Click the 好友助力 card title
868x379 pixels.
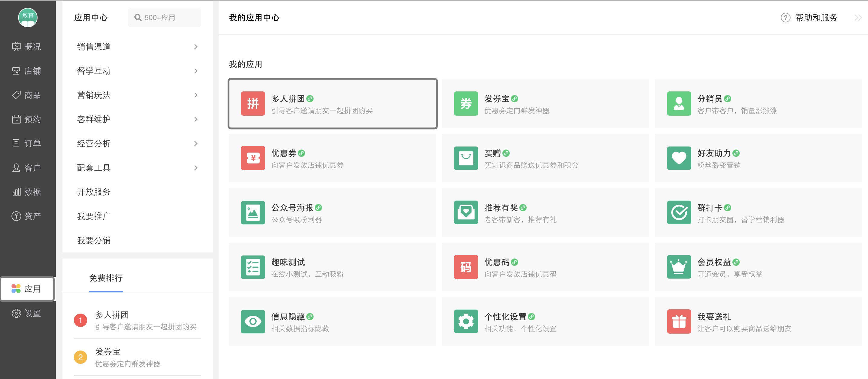[x=714, y=153]
